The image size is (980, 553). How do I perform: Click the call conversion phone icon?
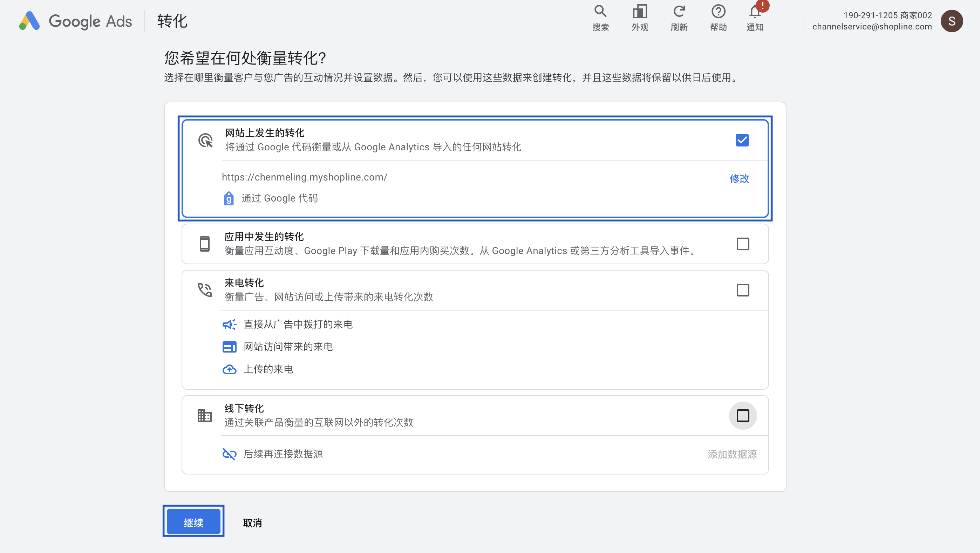pos(205,290)
